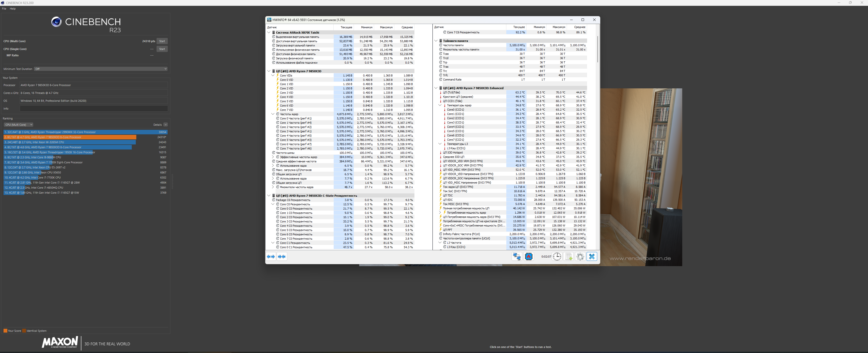Open the ranking Details dropdown arrow

[x=165, y=125]
